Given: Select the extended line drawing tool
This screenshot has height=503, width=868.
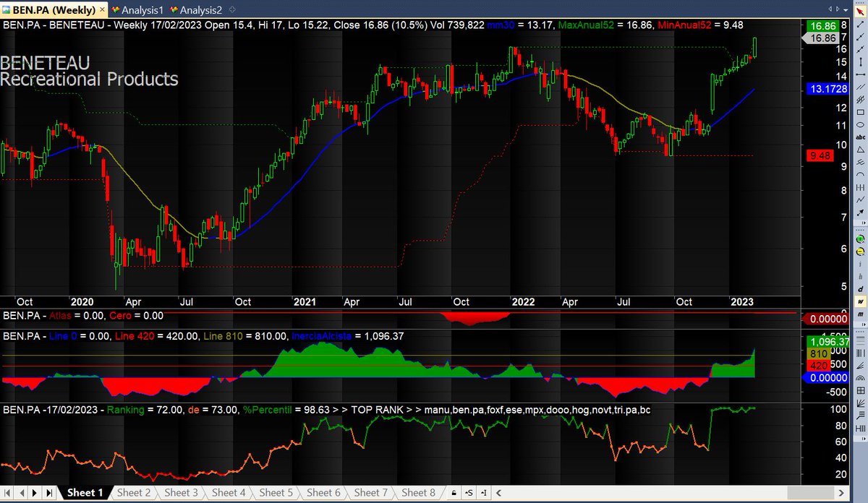Looking at the screenshot, I should pyautogui.click(x=861, y=49).
